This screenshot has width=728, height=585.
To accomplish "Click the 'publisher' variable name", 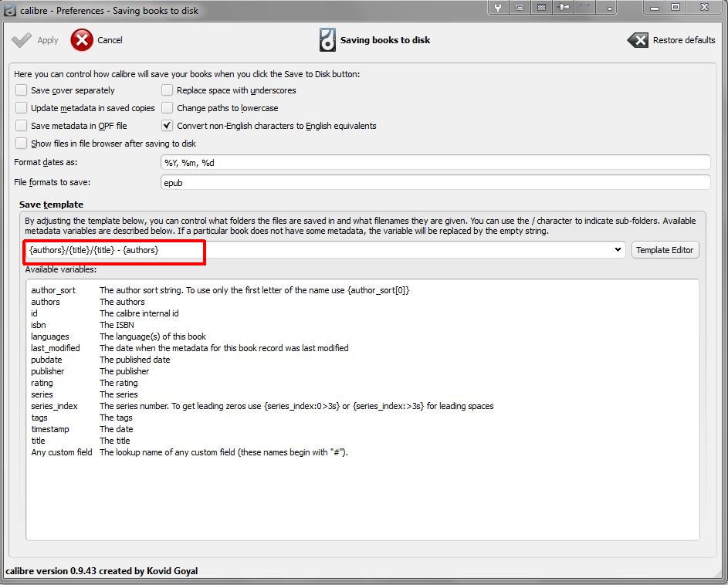I will 48,371.
